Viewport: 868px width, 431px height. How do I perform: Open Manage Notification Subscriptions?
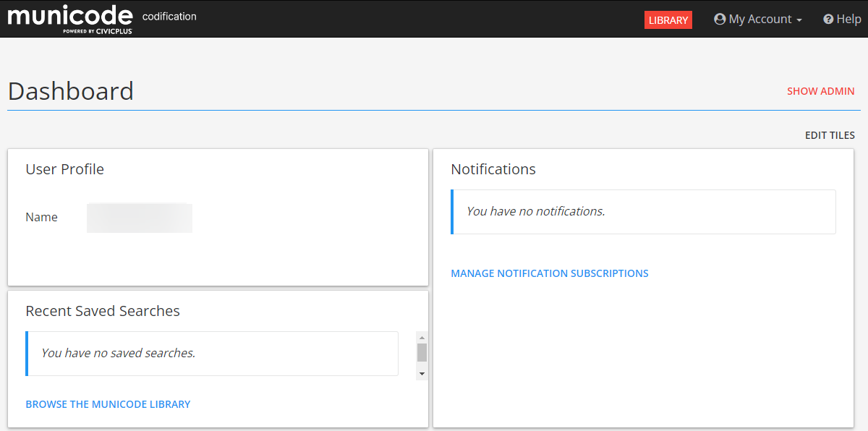click(550, 273)
